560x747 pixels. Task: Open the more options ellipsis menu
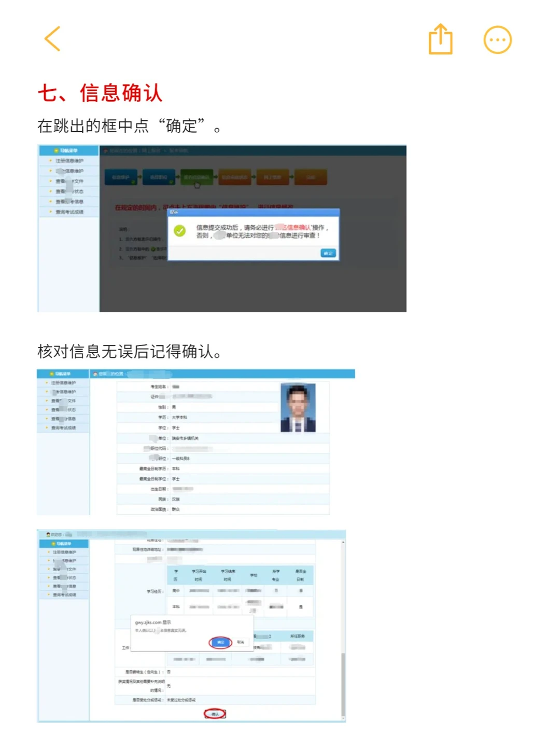[497, 39]
